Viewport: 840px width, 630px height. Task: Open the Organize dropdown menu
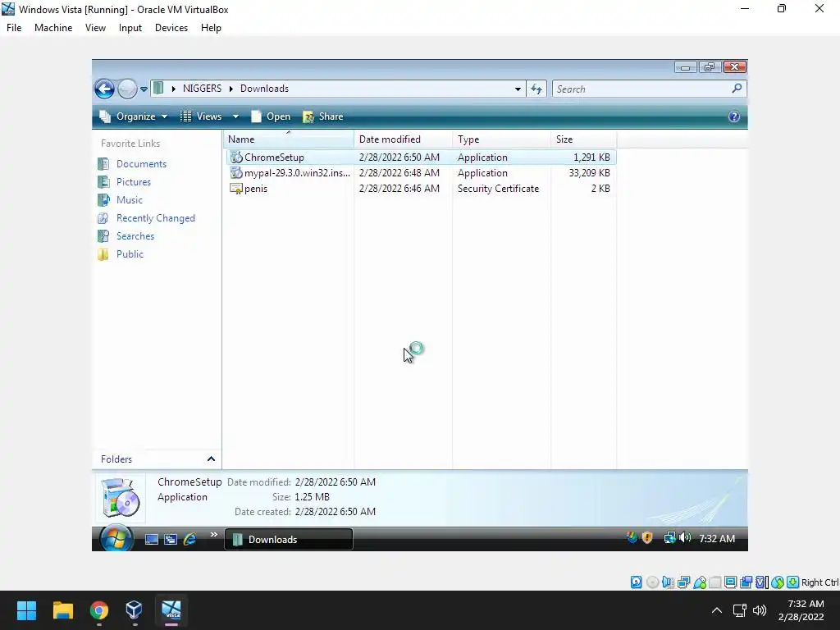pyautogui.click(x=134, y=116)
